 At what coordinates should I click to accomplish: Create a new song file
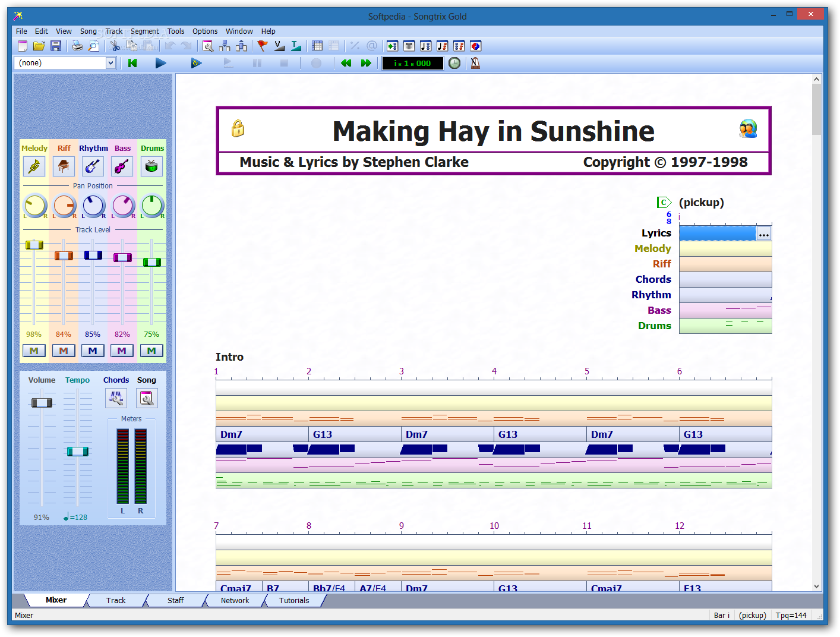pyautogui.click(x=23, y=46)
